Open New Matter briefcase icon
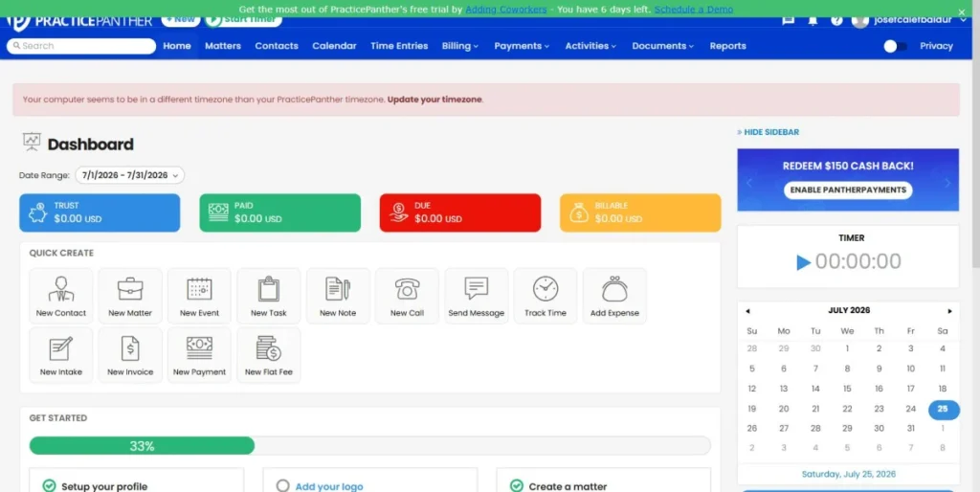This screenshot has width=980, height=492. pos(130,297)
